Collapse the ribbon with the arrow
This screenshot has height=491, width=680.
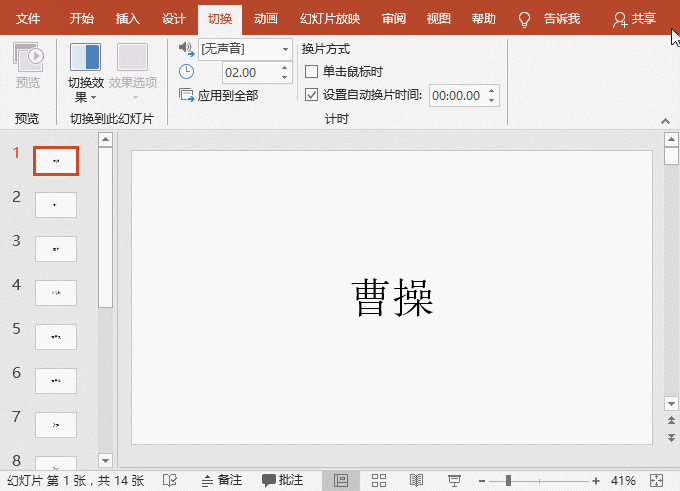coord(665,120)
